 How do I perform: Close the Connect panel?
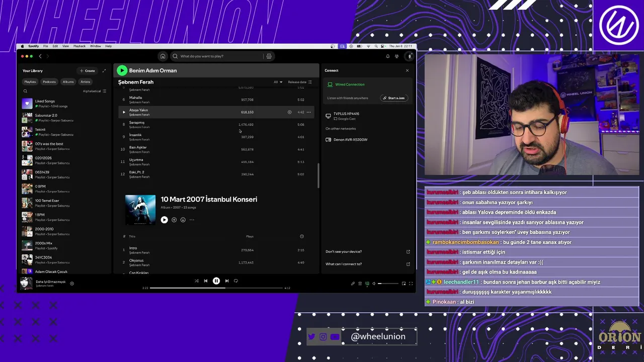coord(407,70)
